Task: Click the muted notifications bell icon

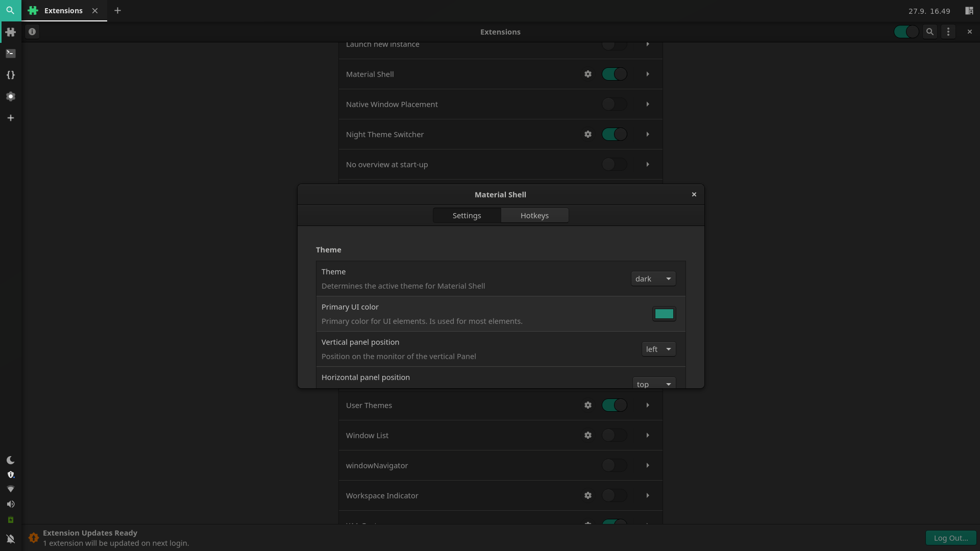Action: 11,539
